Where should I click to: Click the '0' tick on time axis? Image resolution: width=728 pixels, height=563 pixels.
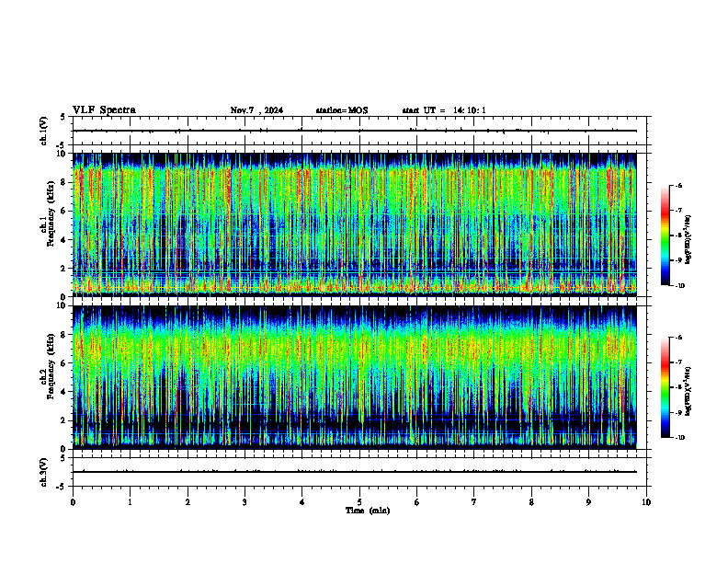pos(73,502)
